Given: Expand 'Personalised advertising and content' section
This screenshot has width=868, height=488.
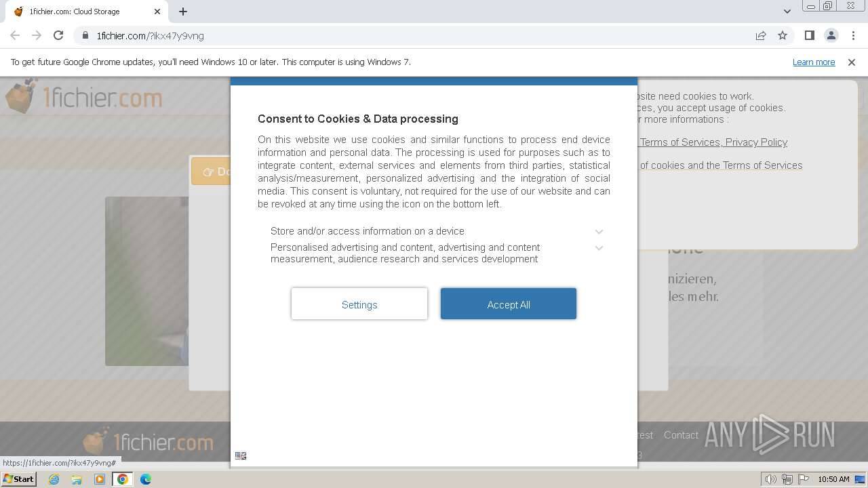Looking at the screenshot, I should coord(437,253).
